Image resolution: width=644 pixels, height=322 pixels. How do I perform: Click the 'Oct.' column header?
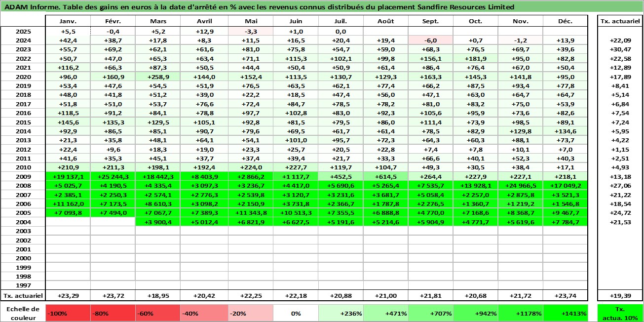[x=476, y=21]
